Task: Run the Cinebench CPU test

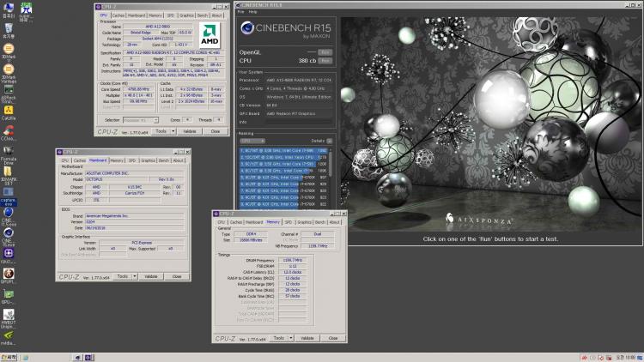Action: tap(325, 60)
